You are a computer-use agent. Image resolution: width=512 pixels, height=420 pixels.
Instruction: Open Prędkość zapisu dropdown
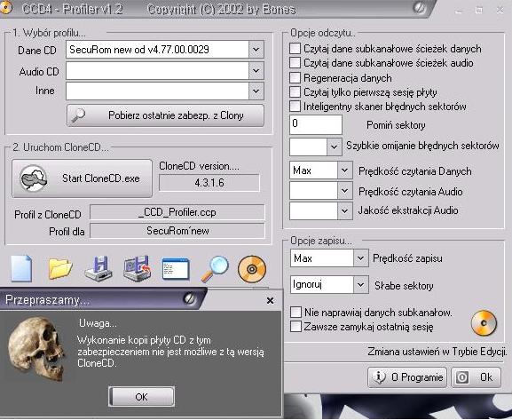click(x=360, y=258)
